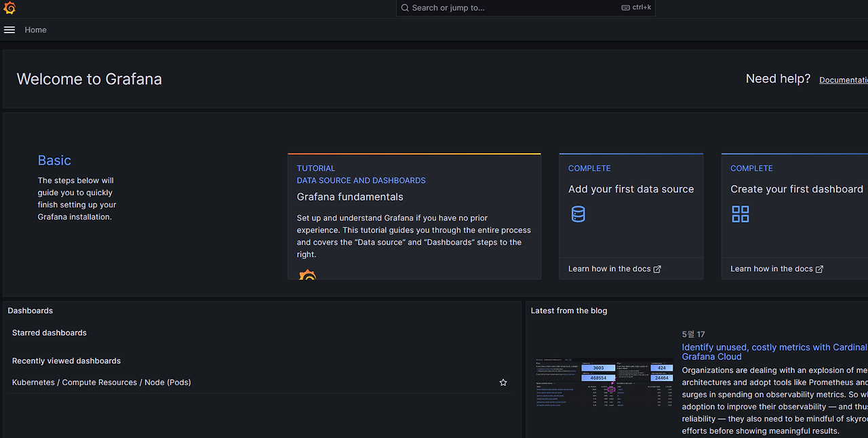The width and height of the screenshot is (868, 438).
Task: Click COMPLETE label on dashboard card
Action: 751,168
